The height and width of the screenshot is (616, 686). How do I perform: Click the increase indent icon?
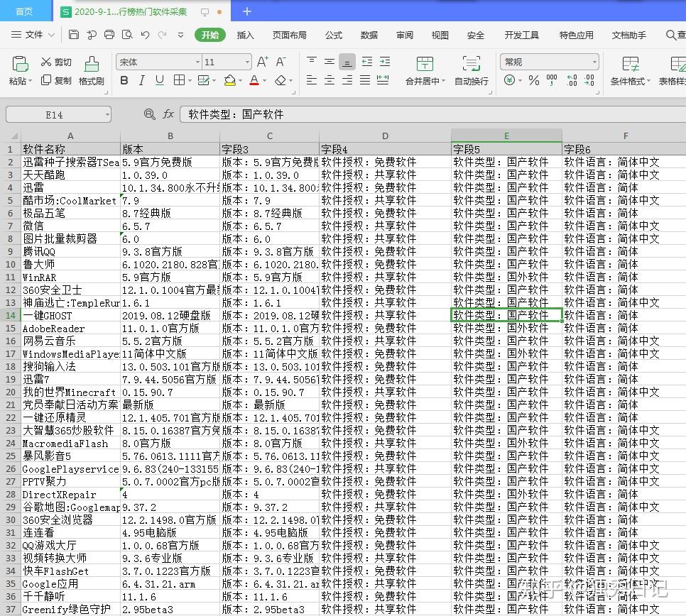[x=385, y=62]
